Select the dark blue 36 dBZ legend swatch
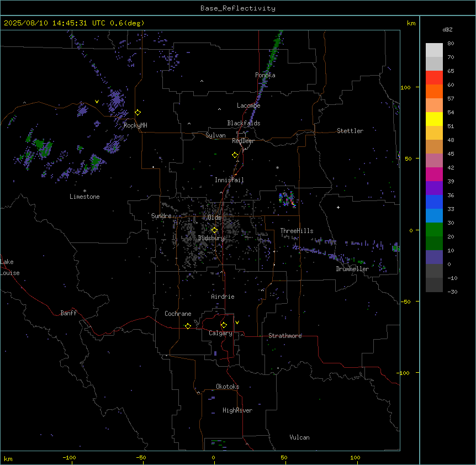The height and width of the screenshot is (465, 476). 434,202
